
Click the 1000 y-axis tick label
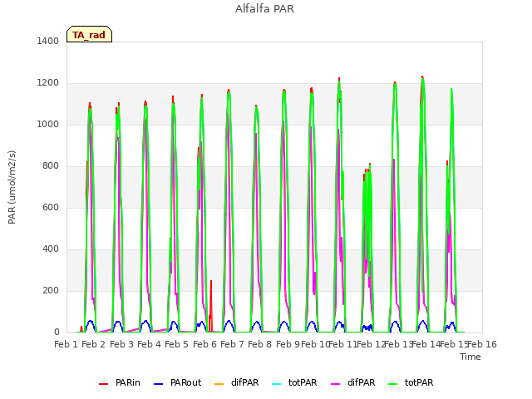[x=48, y=124]
